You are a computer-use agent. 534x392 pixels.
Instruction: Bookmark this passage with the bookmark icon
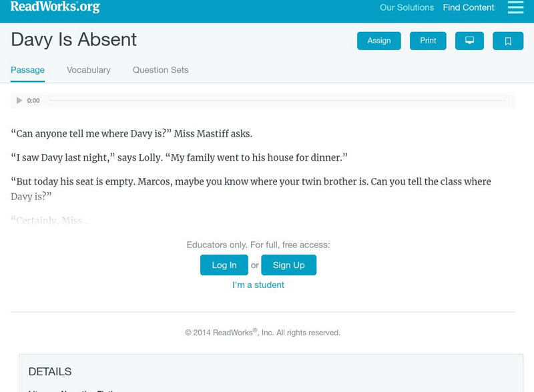pos(508,41)
